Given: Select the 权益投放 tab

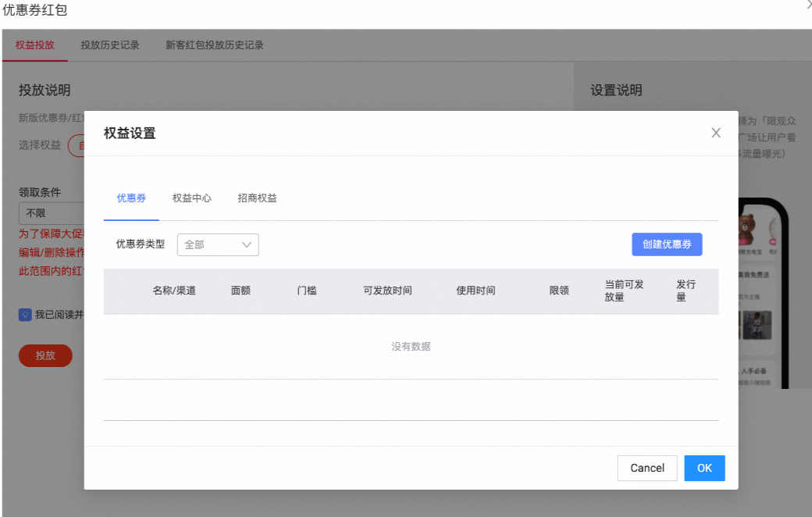Looking at the screenshot, I should click(34, 45).
